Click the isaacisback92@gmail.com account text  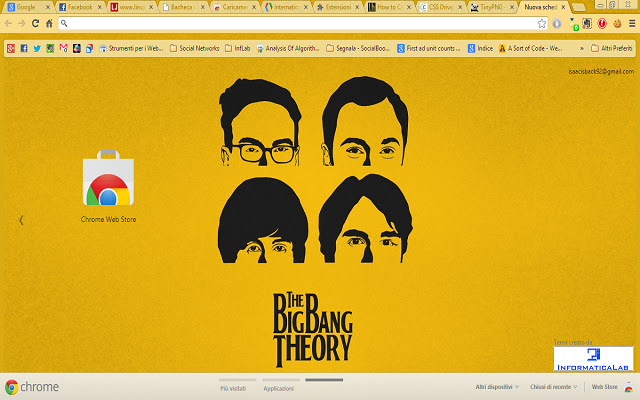coord(601,71)
